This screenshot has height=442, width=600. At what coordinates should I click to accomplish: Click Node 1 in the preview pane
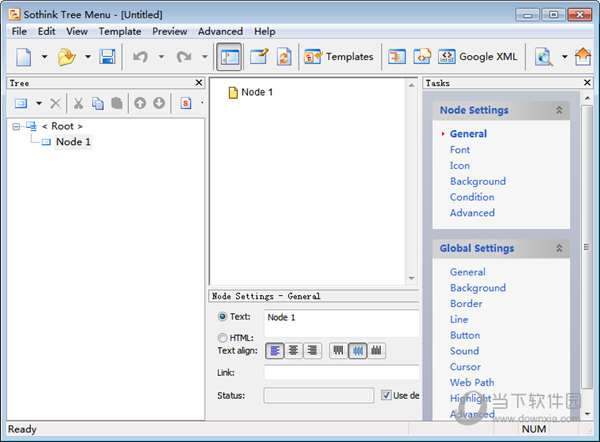point(257,92)
